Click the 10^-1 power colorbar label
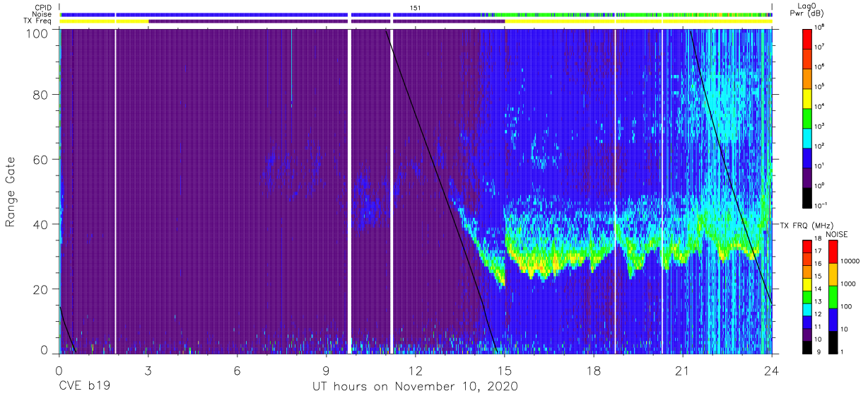This screenshot has height=401, width=868. pos(821,205)
